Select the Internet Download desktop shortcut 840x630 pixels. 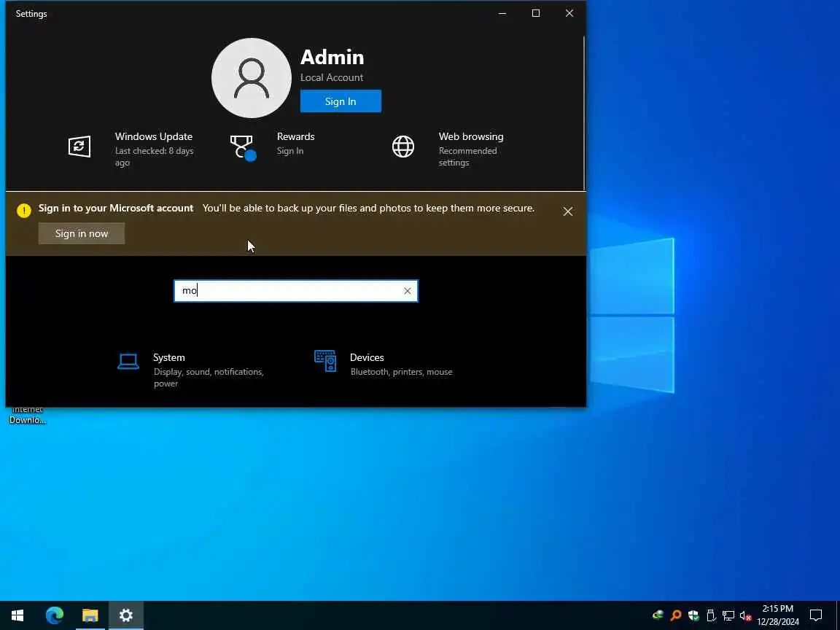click(27, 415)
